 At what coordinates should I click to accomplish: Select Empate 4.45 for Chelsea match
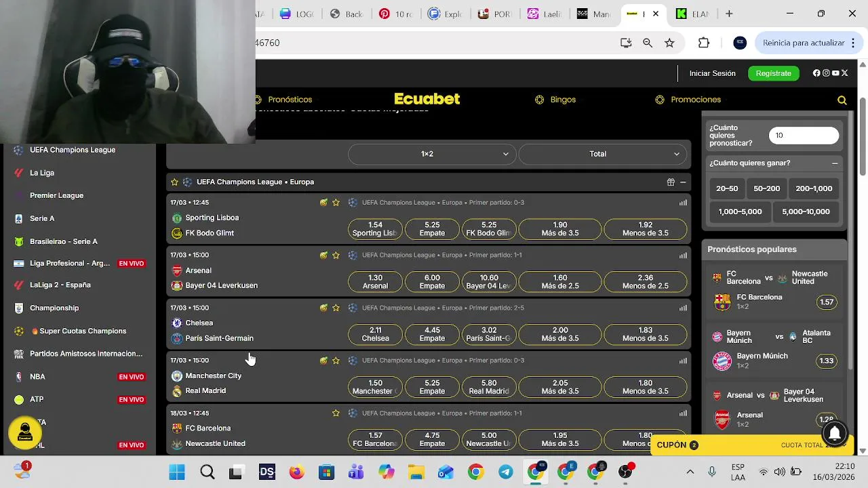tap(432, 334)
